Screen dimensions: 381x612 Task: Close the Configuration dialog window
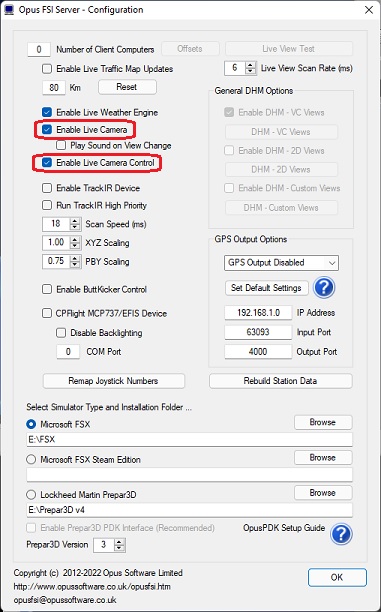[x=369, y=10]
